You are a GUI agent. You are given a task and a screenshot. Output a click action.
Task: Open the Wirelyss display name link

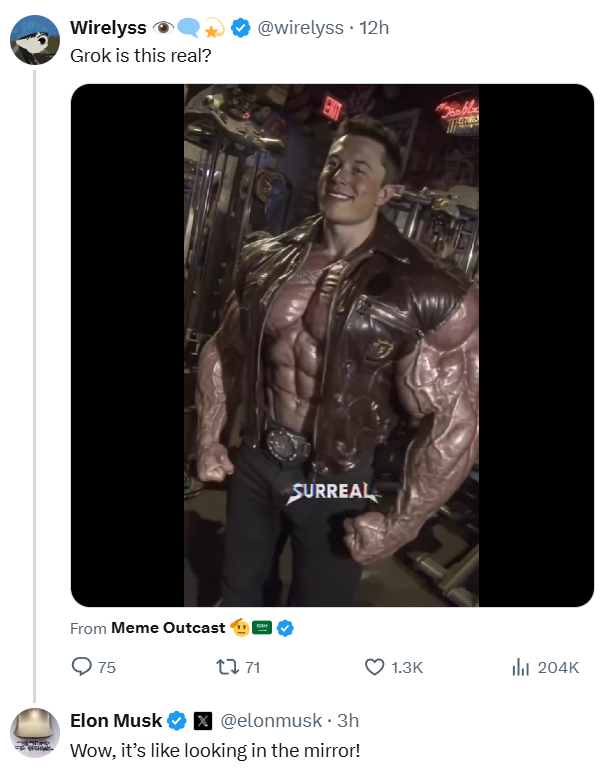(x=108, y=28)
